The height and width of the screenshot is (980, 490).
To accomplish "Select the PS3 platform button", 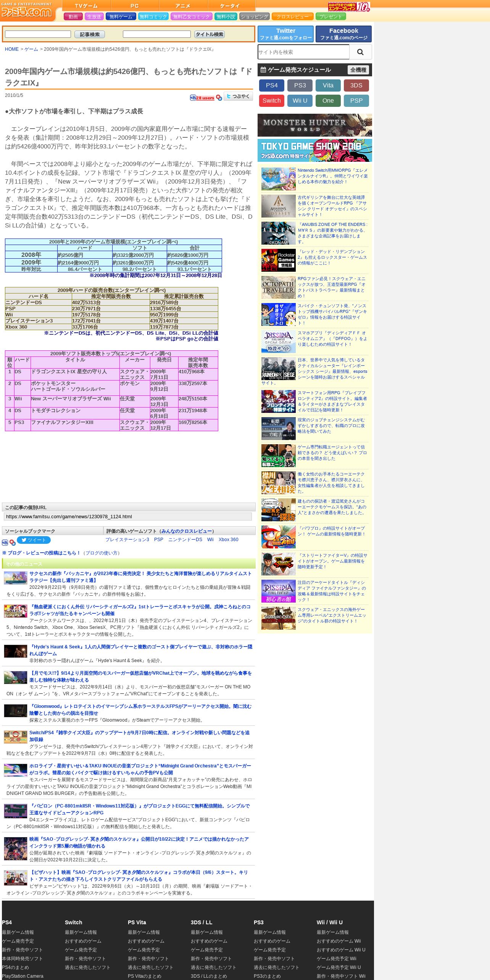I will click(300, 85).
